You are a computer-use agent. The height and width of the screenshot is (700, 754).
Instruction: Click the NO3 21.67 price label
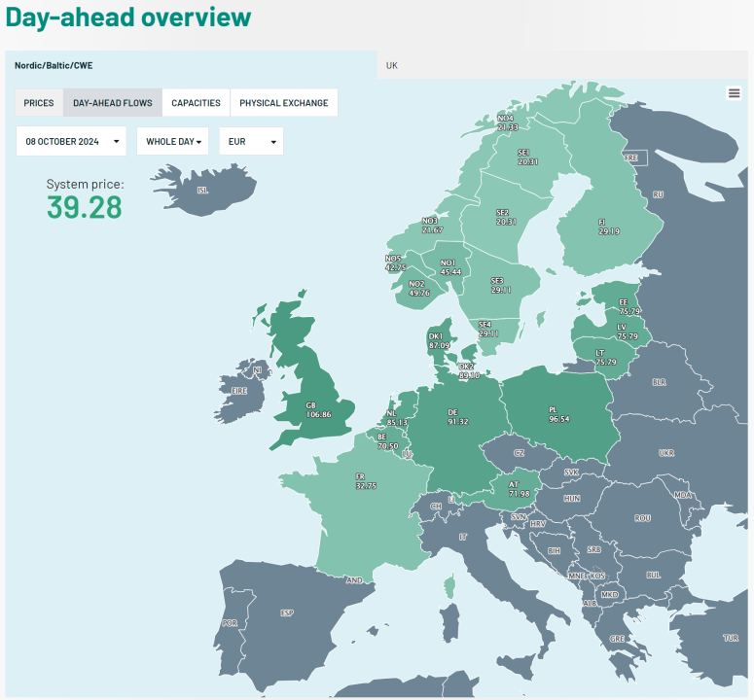[x=432, y=226]
